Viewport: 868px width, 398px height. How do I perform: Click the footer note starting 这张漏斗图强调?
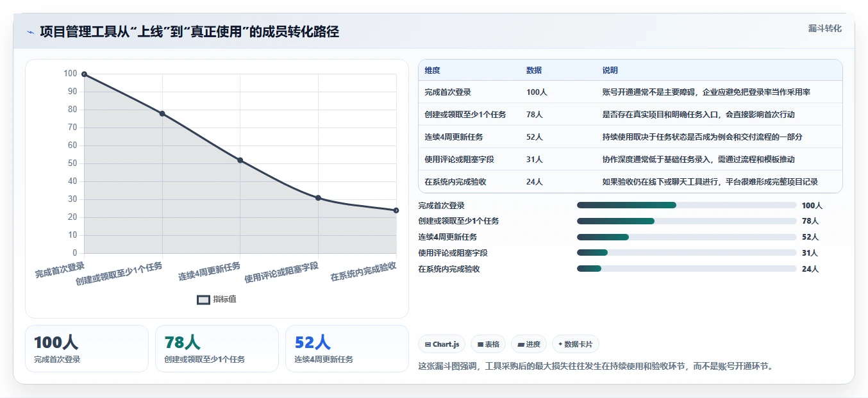pyautogui.click(x=596, y=367)
